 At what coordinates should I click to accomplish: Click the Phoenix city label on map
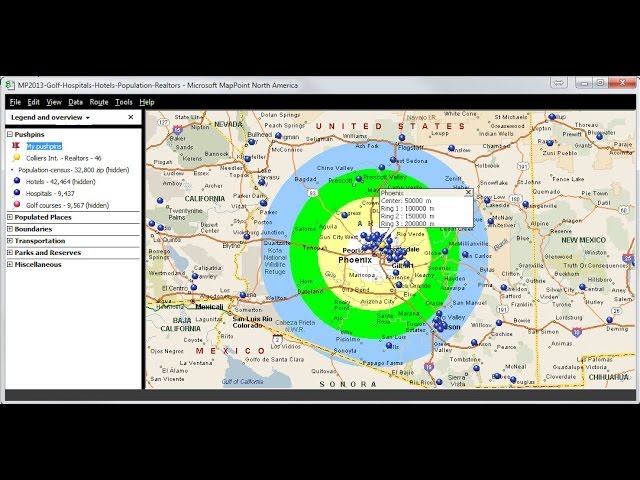click(x=355, y=260)
